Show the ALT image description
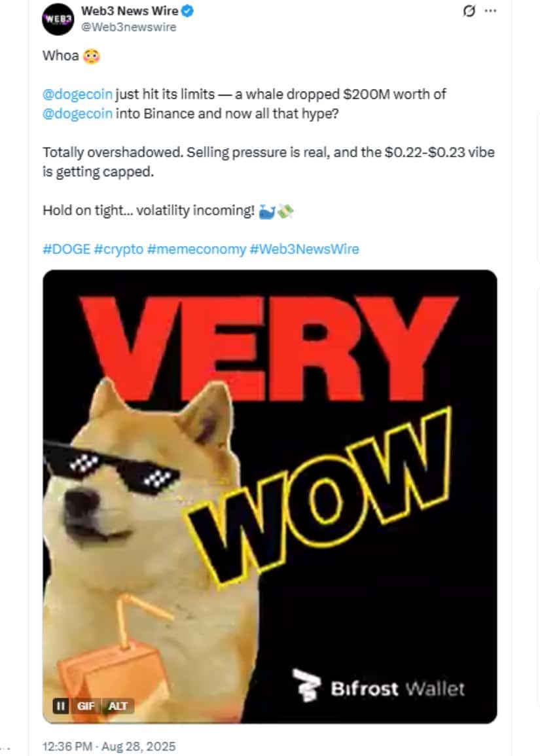This screenshot has height=756, width=540. pyautogui.click(x=118, y=706)
